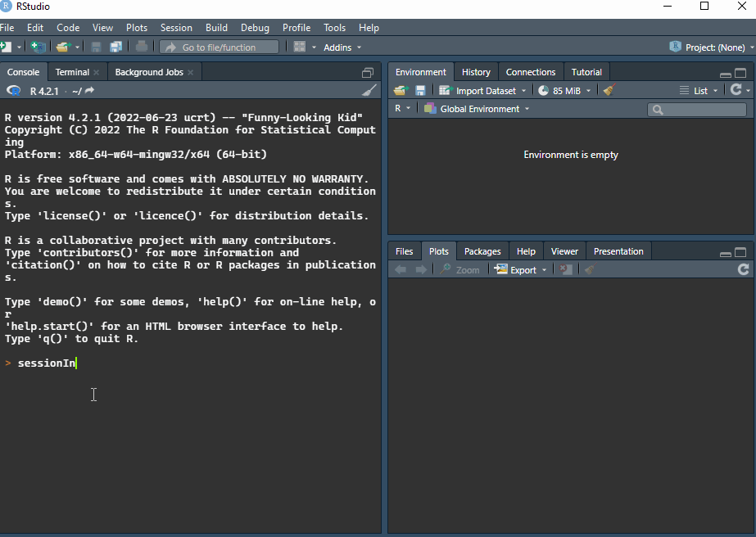The image size is (756, 537).
Task: Switch to the Background Jobs tab
Action: (149, 72)
